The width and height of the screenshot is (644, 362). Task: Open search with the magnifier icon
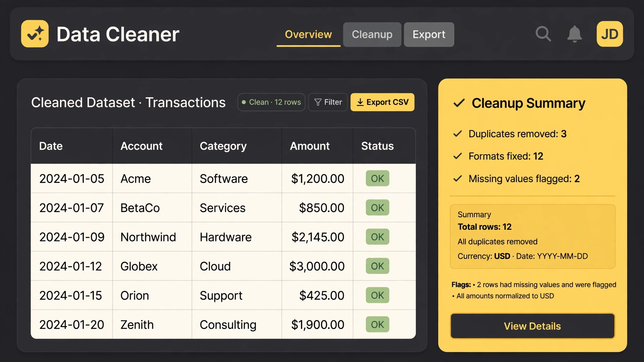(543, 34)
